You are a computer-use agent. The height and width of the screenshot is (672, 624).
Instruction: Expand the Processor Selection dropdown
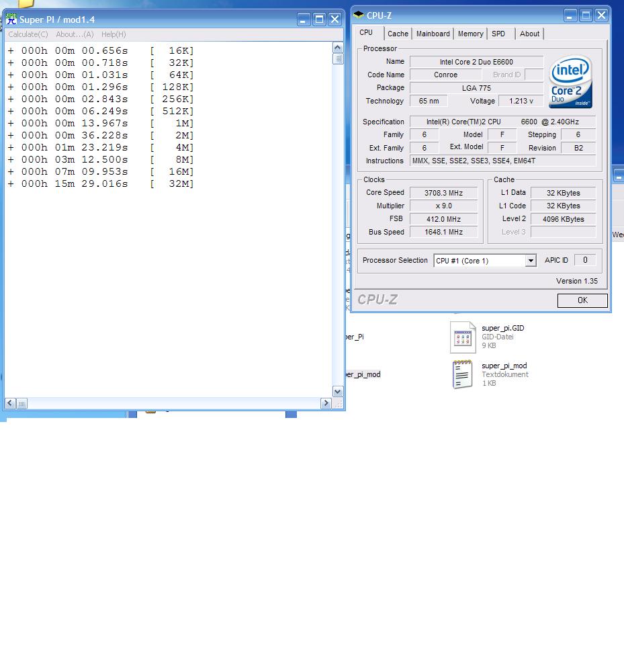(531, 261)
